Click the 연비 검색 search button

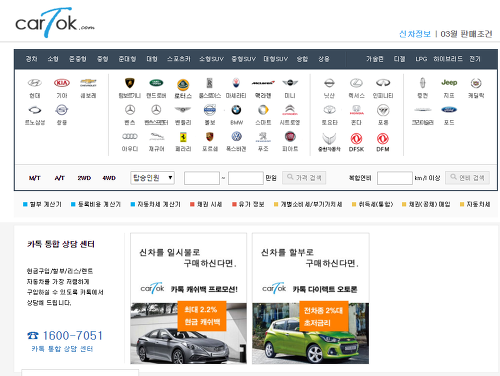pos(467,178)
